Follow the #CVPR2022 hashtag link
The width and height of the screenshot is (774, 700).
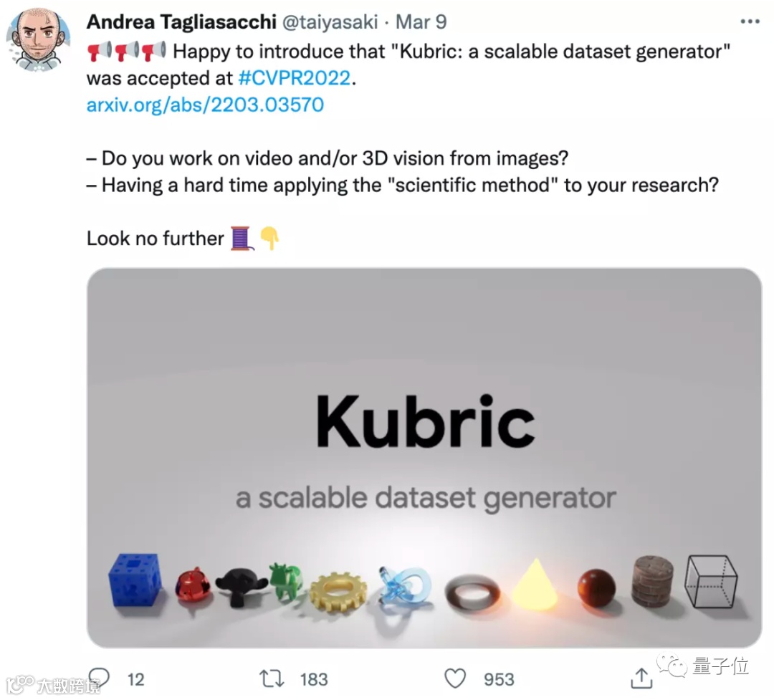pyautogui.click(x=295, y=78)
